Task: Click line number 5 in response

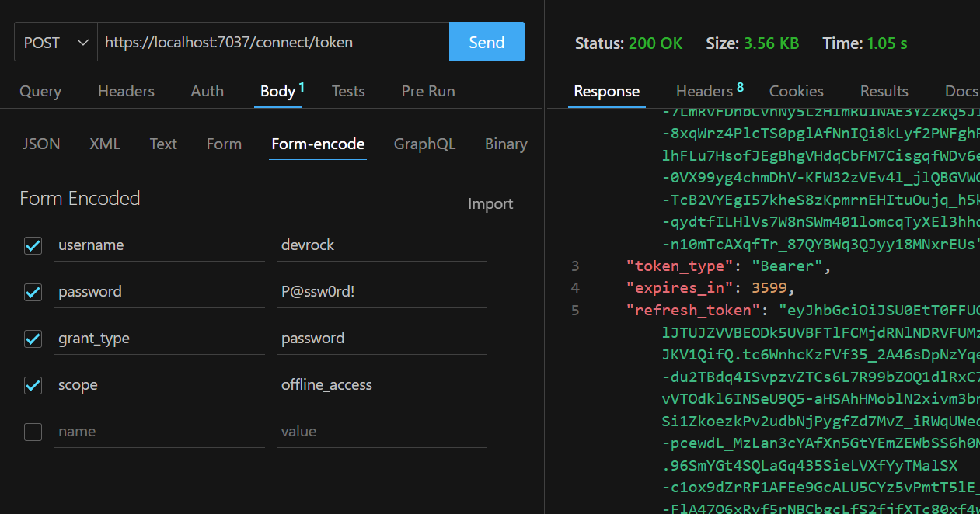Action: coord(575,311)
